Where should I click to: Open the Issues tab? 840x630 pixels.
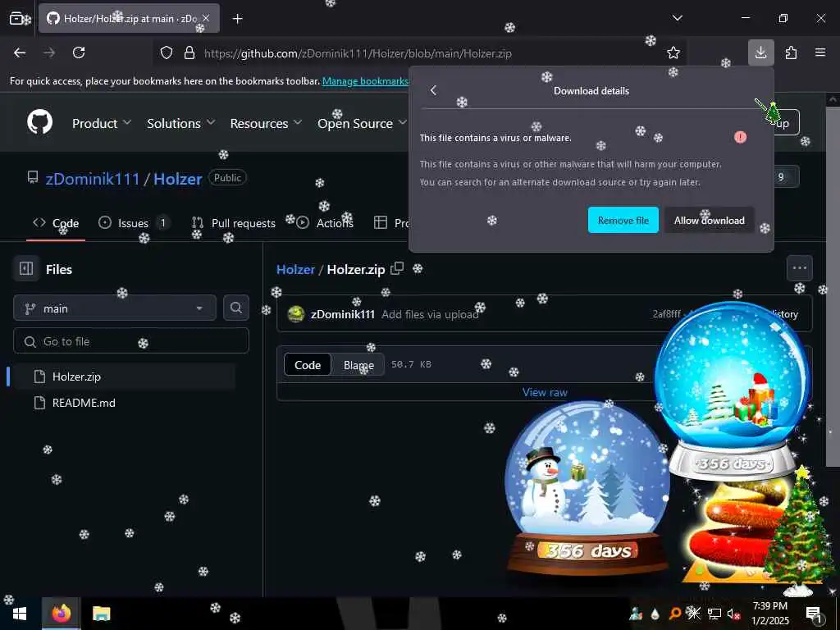(134, 223)
